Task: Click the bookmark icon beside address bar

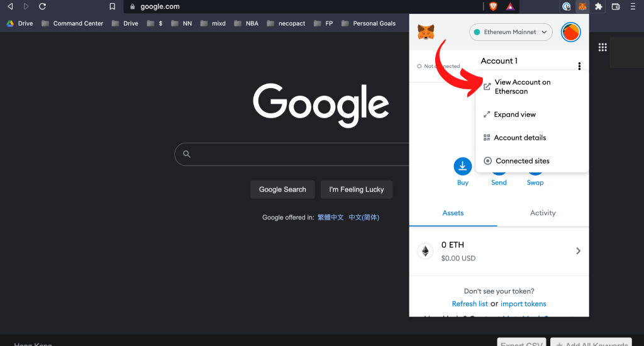Action: click(112, 6)
